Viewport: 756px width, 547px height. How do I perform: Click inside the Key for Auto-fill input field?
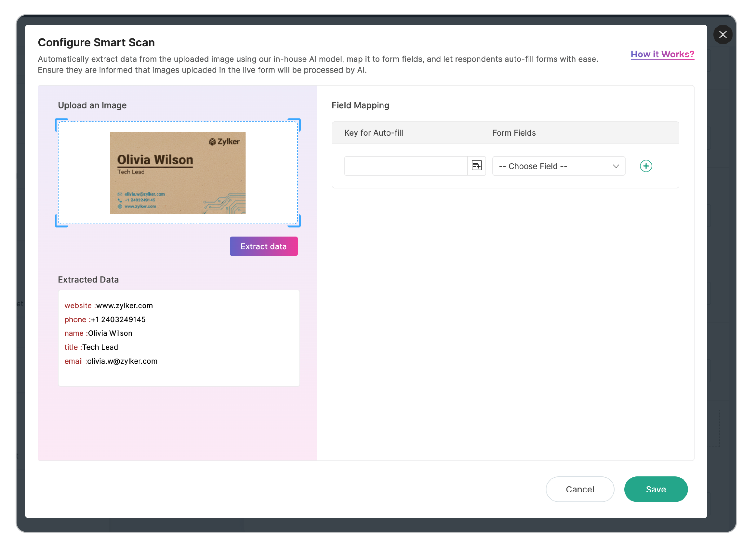(405, 166)
